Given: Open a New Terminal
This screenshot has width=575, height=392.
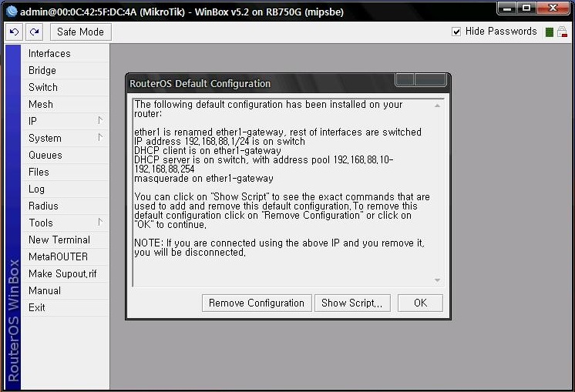Looking at the screenshot, I should [66, 240].
